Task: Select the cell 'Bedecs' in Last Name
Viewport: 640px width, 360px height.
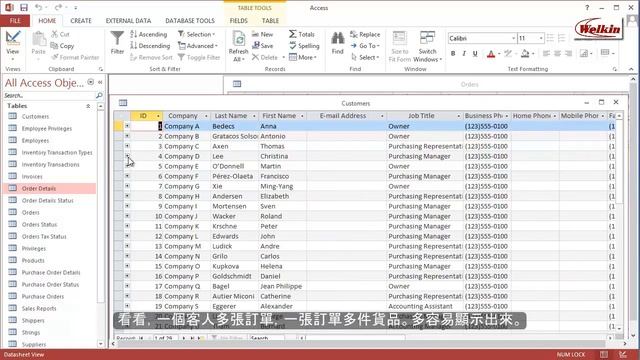Action: tap(234, 126)
